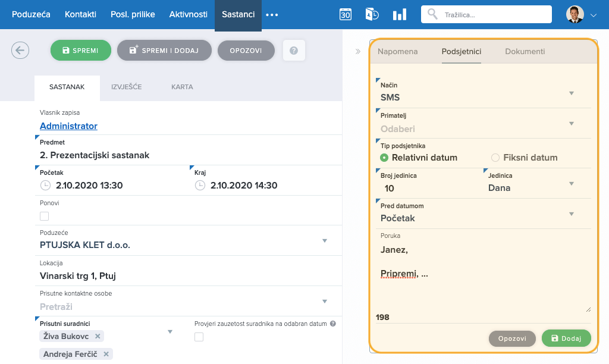Click the green Dodaj button

pos(566,338)
